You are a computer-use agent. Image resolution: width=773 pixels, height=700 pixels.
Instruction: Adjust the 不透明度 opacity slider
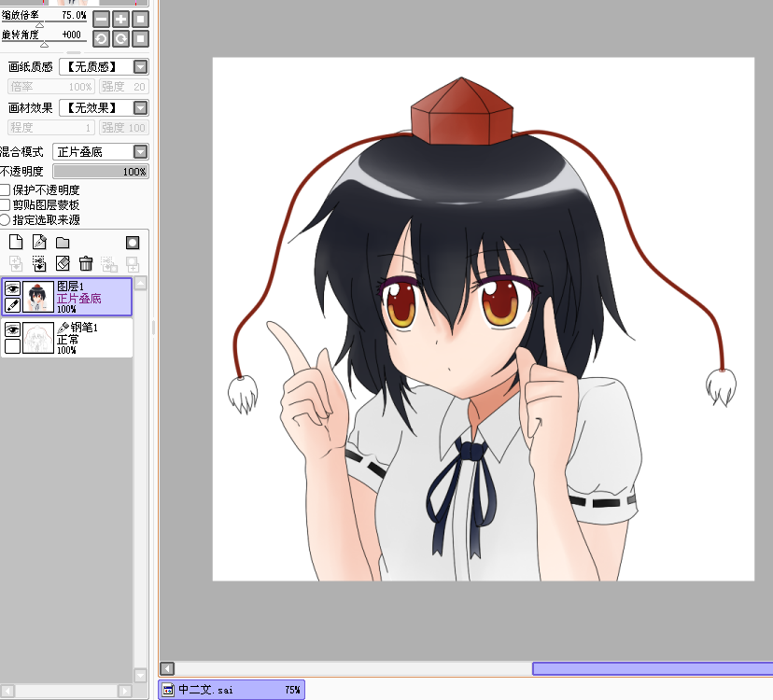[101, 172]
